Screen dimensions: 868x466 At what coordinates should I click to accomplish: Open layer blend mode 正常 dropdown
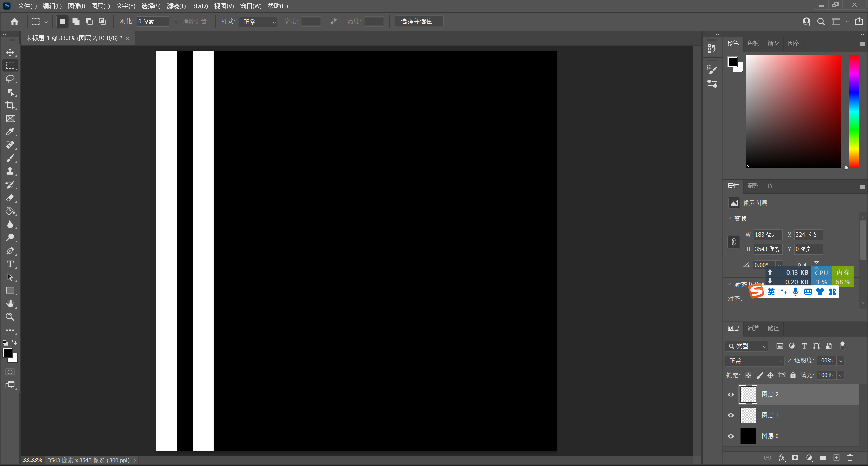[x=754, y=361]
